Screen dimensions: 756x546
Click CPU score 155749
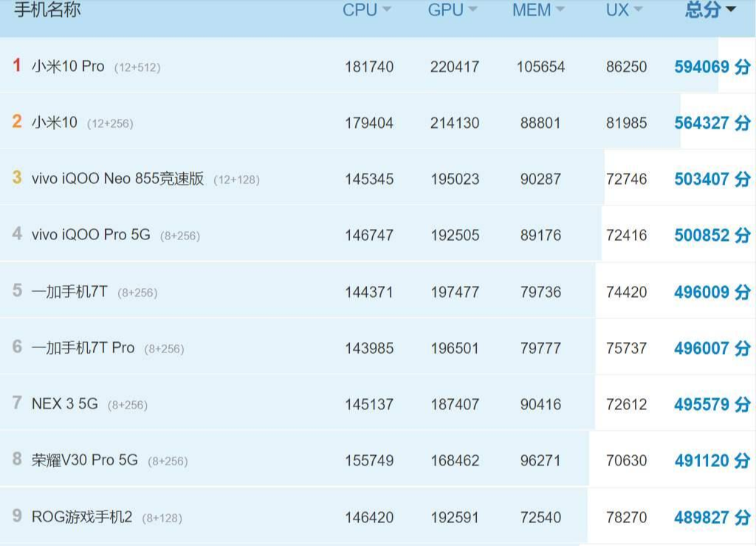point(369,460)
